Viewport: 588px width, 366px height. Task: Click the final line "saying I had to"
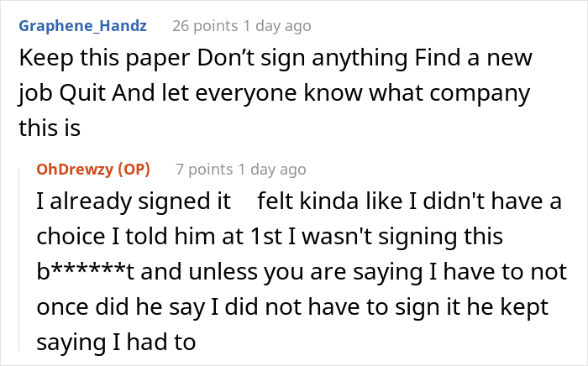tap(115, 342)
